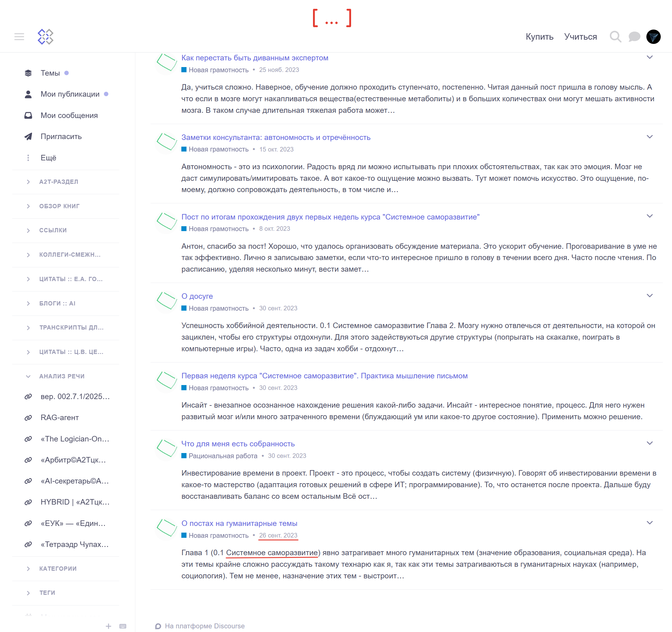Open the Мои сообщения sidebar link

coord(69,115)
